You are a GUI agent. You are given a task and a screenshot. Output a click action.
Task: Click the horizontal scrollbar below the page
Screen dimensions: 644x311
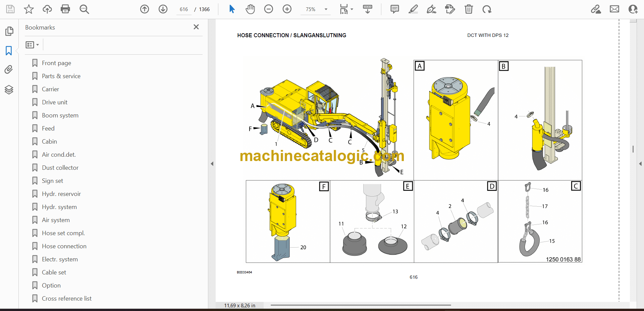[361, 305]
